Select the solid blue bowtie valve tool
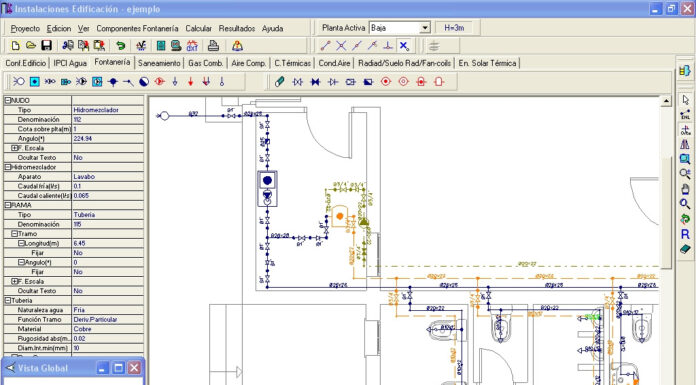Viewport: 696px width, 385px height. [x=315, y=82]
